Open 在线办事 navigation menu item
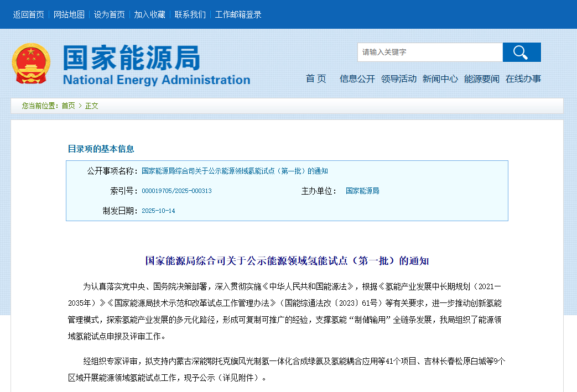Image resolution: width=577 pixels, height=392 pixels. 523,79
